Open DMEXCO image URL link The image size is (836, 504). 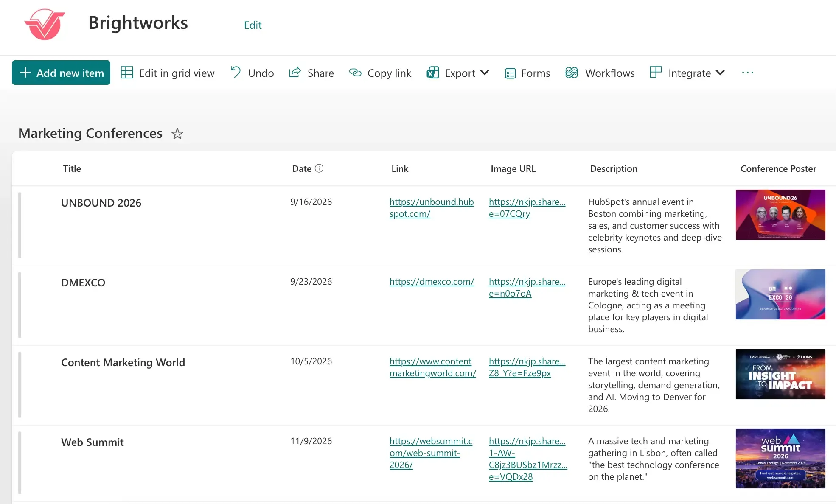(527, 287)
